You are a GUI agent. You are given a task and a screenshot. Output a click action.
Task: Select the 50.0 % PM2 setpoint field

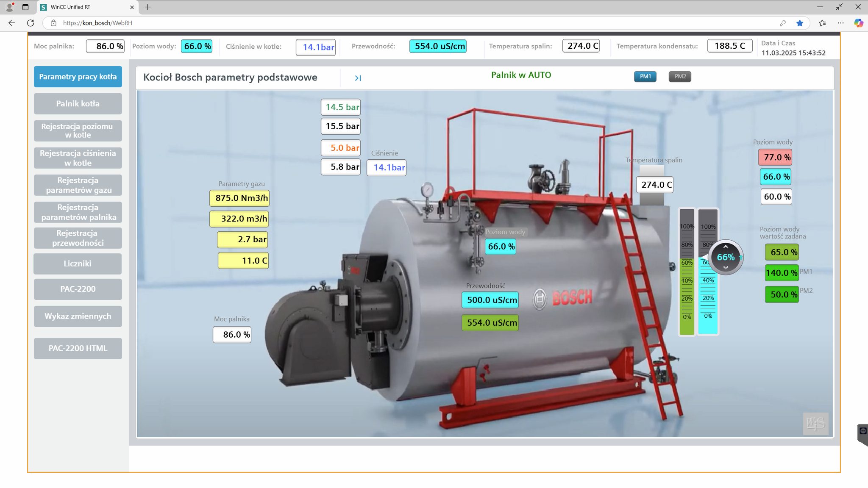pyautogui.click(x=782, y=295)
